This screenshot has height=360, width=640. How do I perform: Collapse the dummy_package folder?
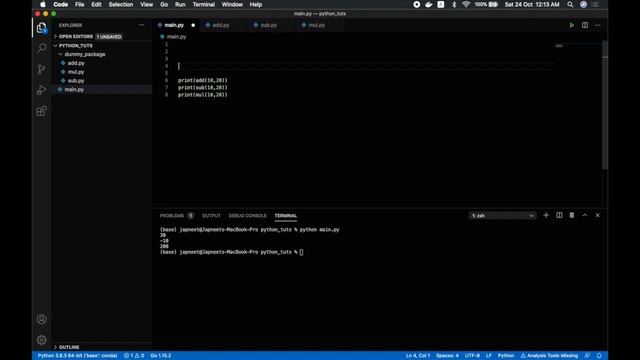[x=82, y=54]
